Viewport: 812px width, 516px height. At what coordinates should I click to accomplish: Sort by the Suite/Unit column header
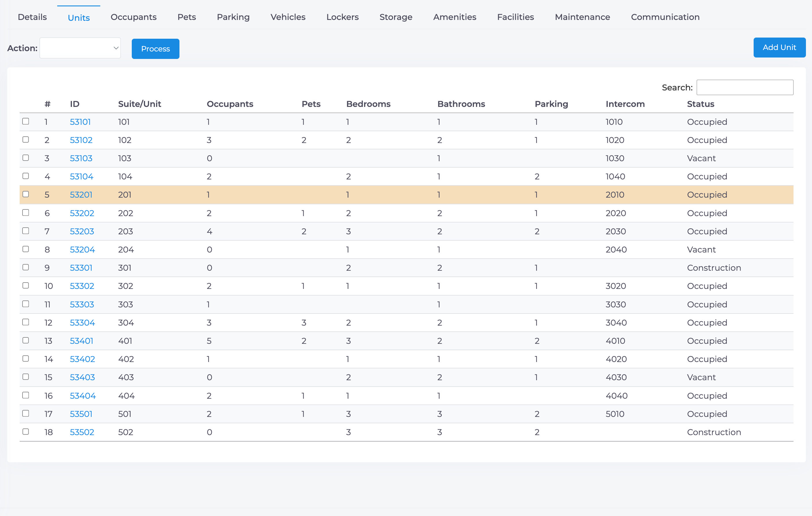[x=140, y=104]
